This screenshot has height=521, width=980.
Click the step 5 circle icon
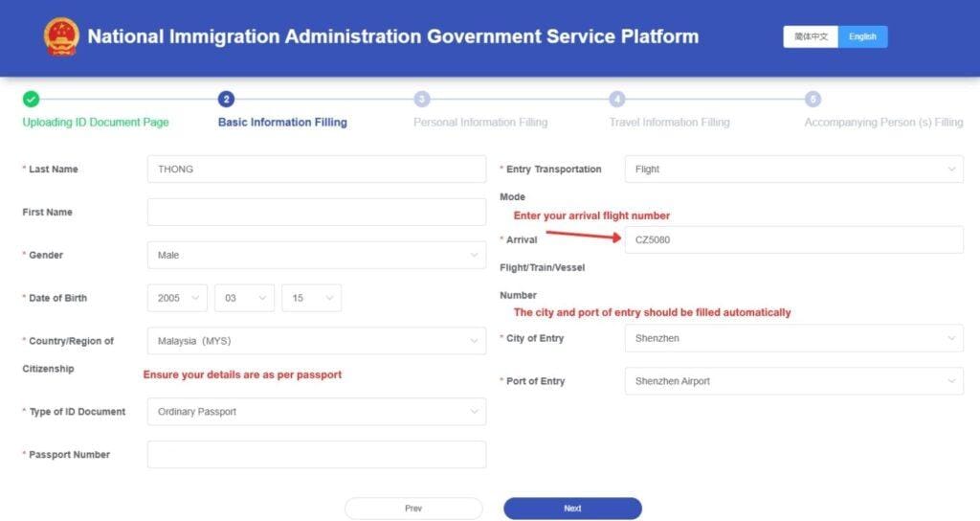tap(813, 99)
